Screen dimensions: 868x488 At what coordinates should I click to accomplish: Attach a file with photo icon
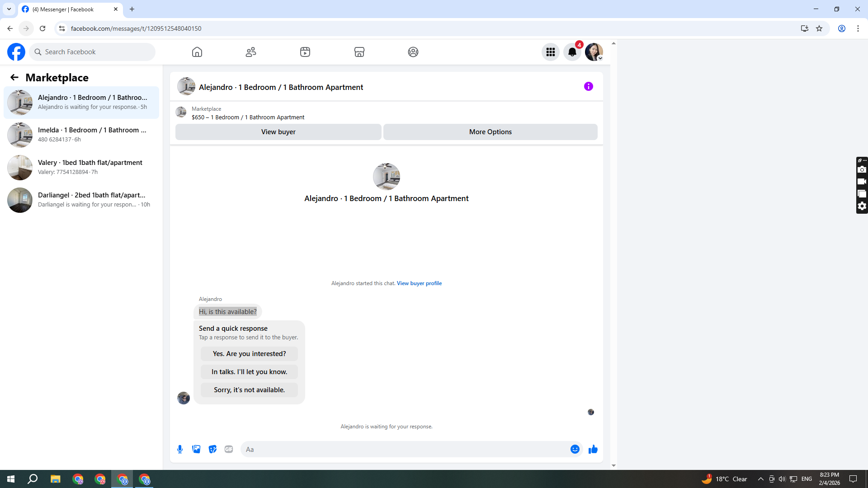coord(196,449)
